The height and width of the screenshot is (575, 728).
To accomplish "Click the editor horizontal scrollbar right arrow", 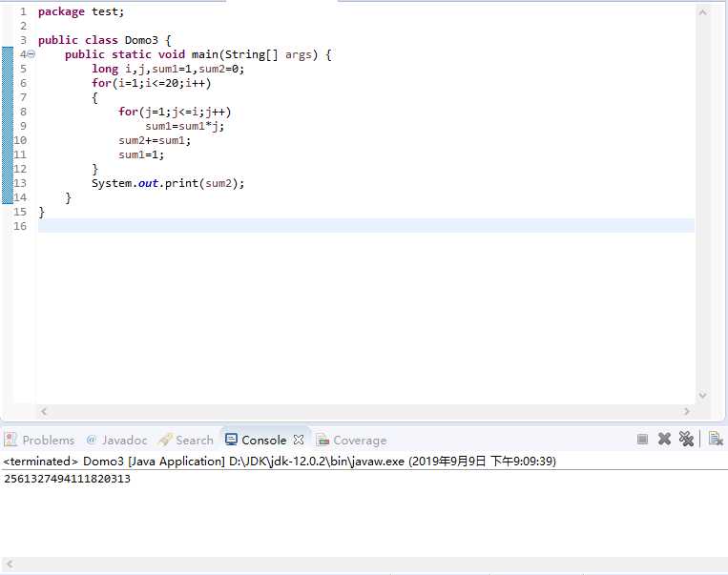I will [687, 411].
